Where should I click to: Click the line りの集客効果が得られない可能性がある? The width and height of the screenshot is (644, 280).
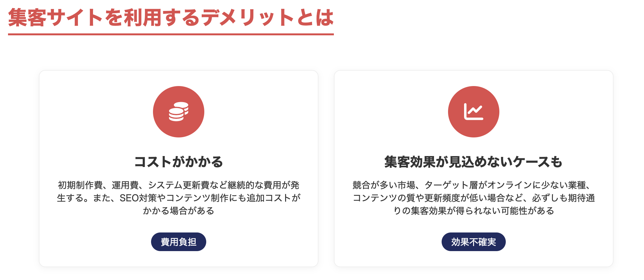[473, 211]
